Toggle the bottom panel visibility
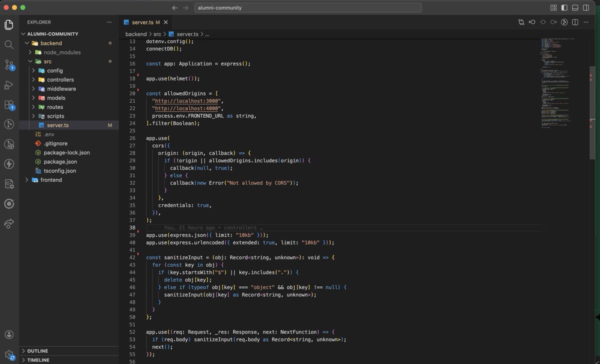600x364 pixels. pos(576,8)
